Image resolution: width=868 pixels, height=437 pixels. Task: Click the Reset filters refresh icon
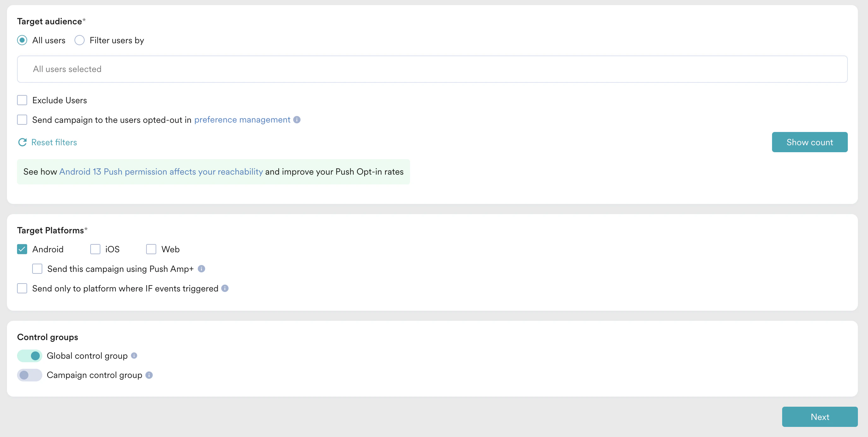pos(22,142)
